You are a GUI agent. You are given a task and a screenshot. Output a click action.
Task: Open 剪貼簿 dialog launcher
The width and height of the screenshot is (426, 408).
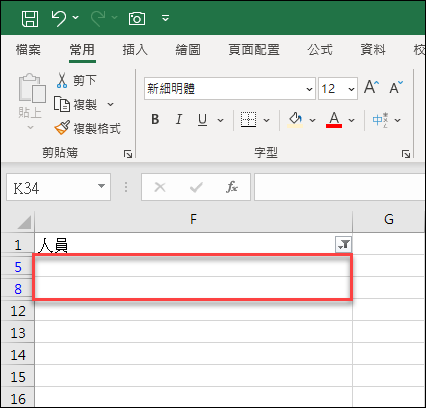pyautogui.click(x=128, y=154)
